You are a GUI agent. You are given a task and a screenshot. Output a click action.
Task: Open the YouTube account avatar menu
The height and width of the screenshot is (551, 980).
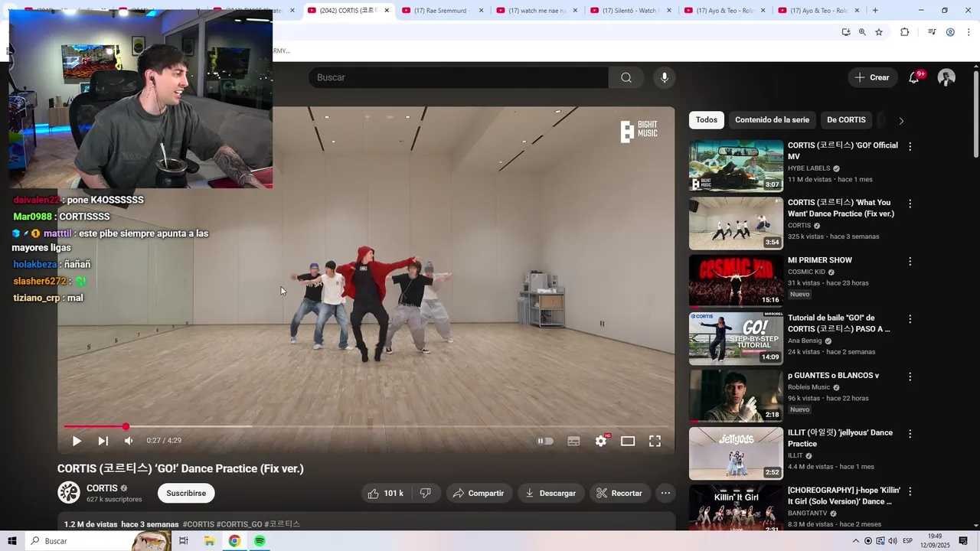[947, 77]
